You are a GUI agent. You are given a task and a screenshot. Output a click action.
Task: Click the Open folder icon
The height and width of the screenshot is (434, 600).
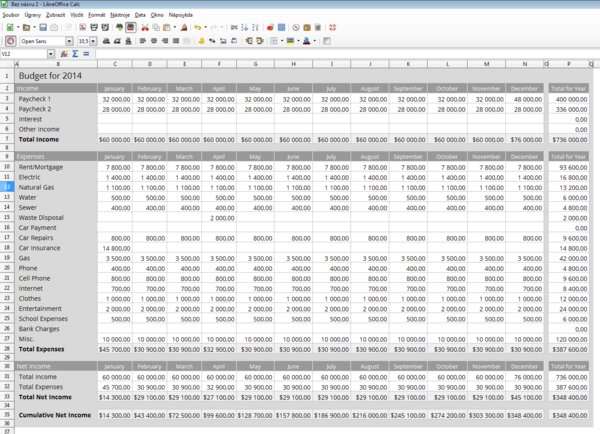tap(26, 28)
